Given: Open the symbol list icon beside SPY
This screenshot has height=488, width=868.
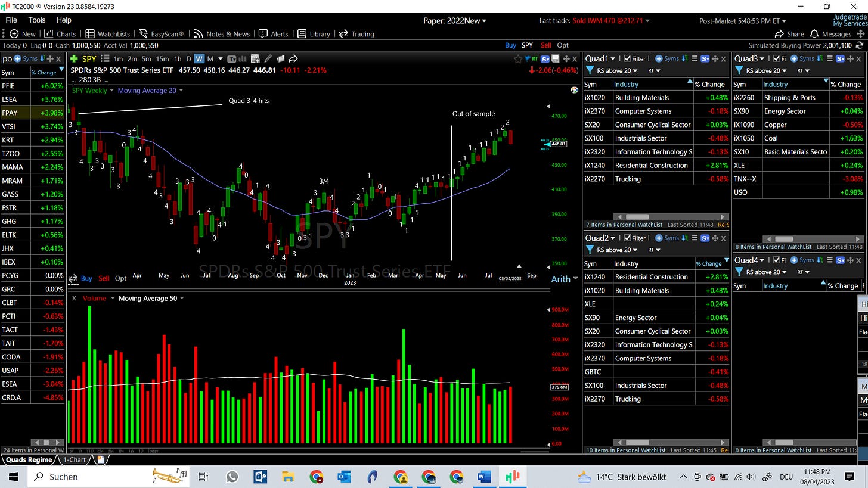Looking at the screenshot, I should [105, 58].
